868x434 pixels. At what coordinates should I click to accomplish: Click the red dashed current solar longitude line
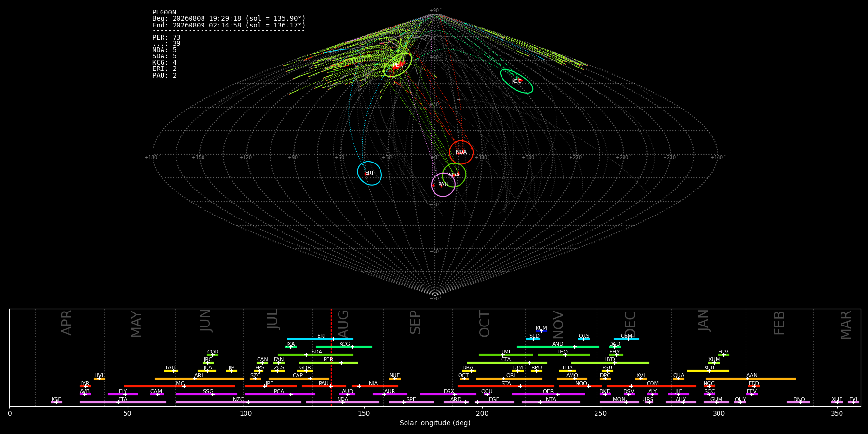tap(331, 357)
